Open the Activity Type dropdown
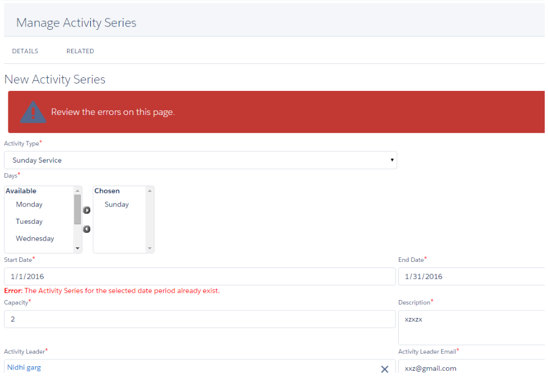Viewport: 548px width, 392px height. [200, 160]
